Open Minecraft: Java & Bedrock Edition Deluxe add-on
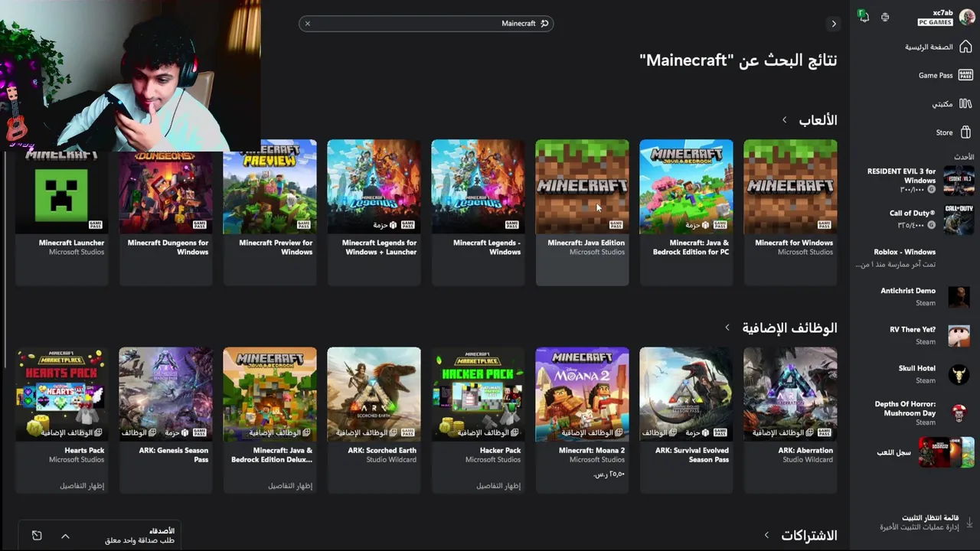This screenshot has height=551, width=980. pos(269,419)
